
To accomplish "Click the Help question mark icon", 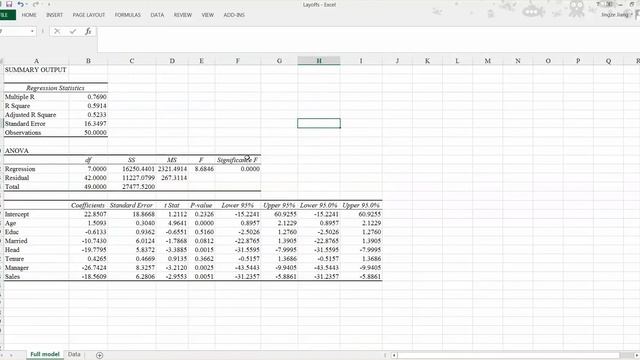I will 598,4.
